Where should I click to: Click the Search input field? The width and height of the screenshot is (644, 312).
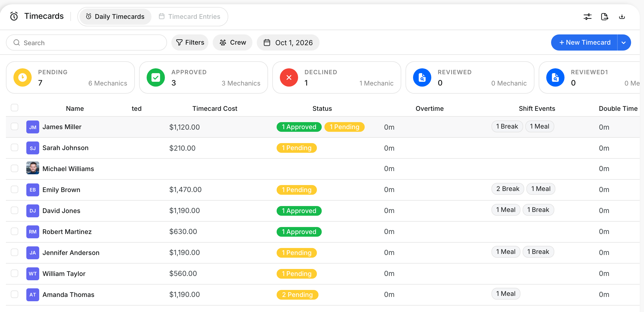(86, 42)
